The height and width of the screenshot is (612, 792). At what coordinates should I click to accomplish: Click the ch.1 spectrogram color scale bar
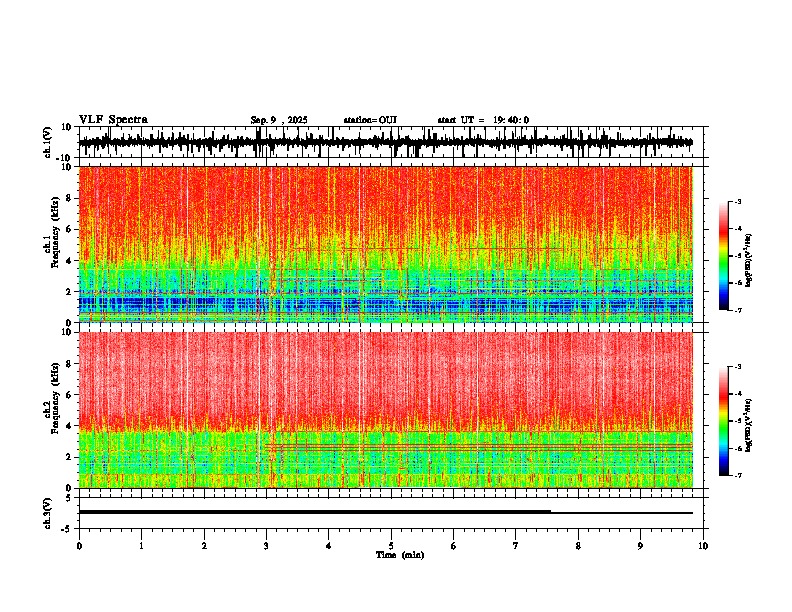pyautogui.click(x=724, y=256)
